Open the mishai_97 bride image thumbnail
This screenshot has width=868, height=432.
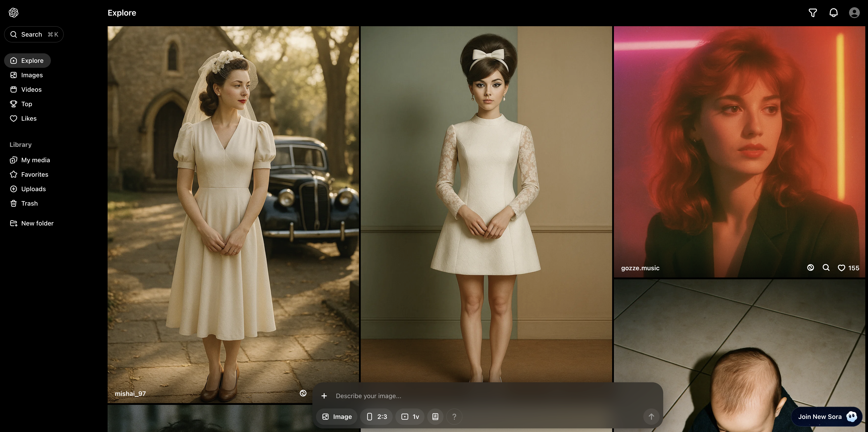pos(233,202)
